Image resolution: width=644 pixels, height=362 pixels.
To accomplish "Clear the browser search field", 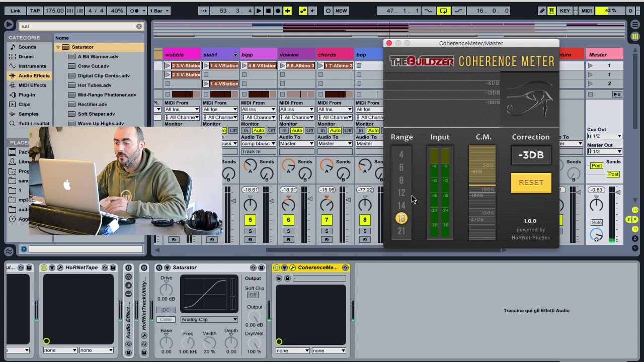I will coord(139,26).
